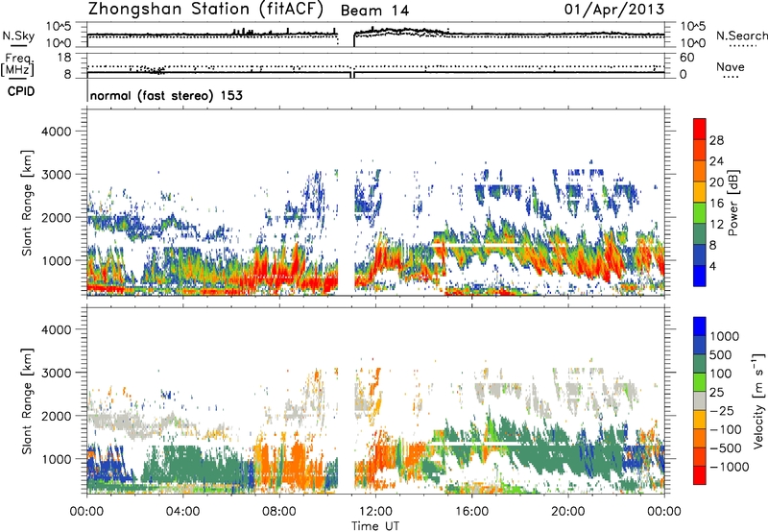
Task: Click velocity colorbar value -1000
Action: point(730,467)
